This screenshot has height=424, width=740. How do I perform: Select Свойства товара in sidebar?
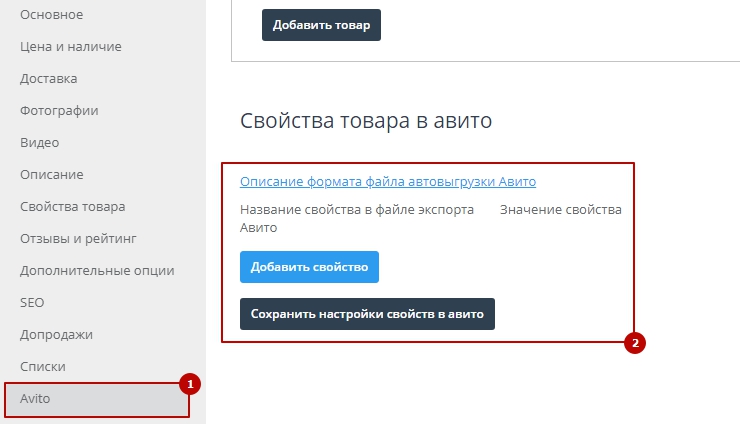click(x=72, y=207)
